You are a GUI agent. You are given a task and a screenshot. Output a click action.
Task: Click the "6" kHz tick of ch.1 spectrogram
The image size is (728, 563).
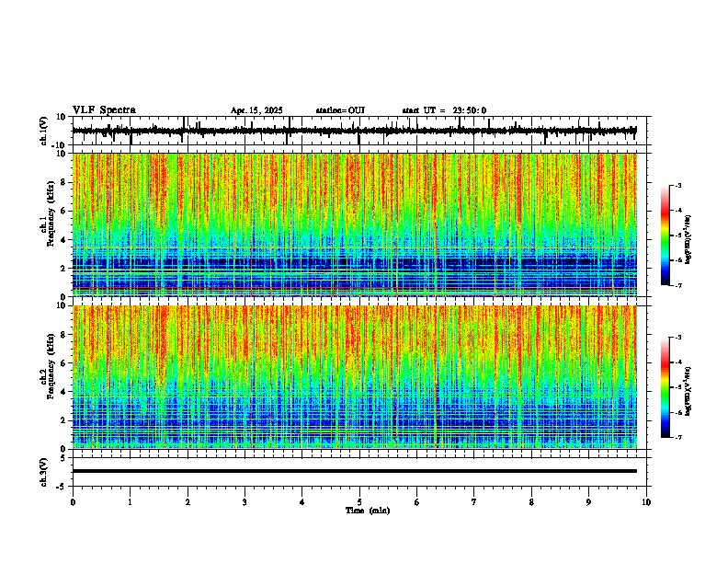pos(63,212)
